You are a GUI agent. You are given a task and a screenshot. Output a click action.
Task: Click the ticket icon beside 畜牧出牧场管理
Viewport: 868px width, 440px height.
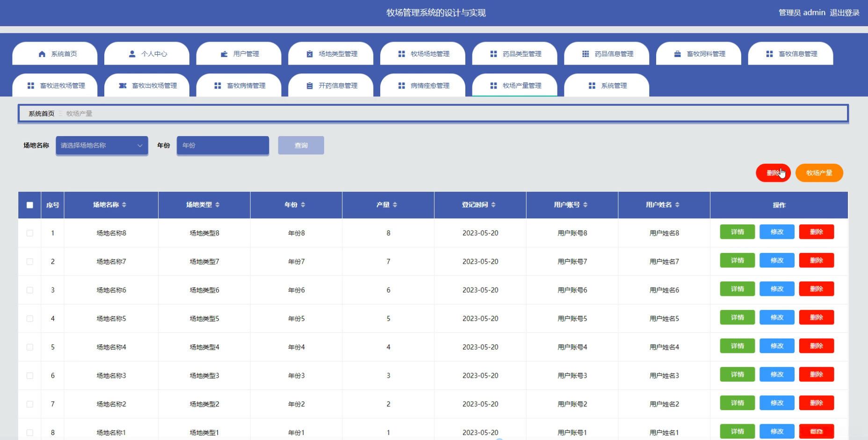123,86
